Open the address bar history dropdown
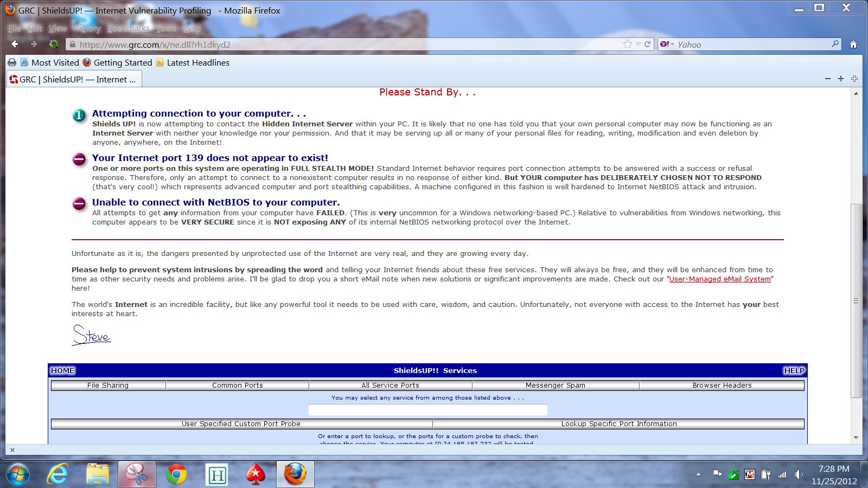Viewport: 868px width, 488px height. click(x=638, y=44)
